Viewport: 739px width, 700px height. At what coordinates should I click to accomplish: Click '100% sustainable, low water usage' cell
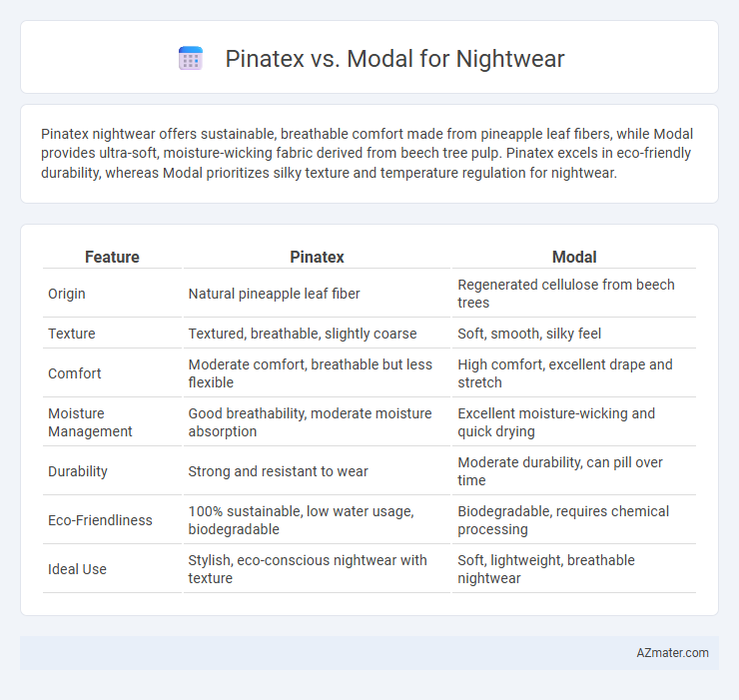click(x=317, y=520)
